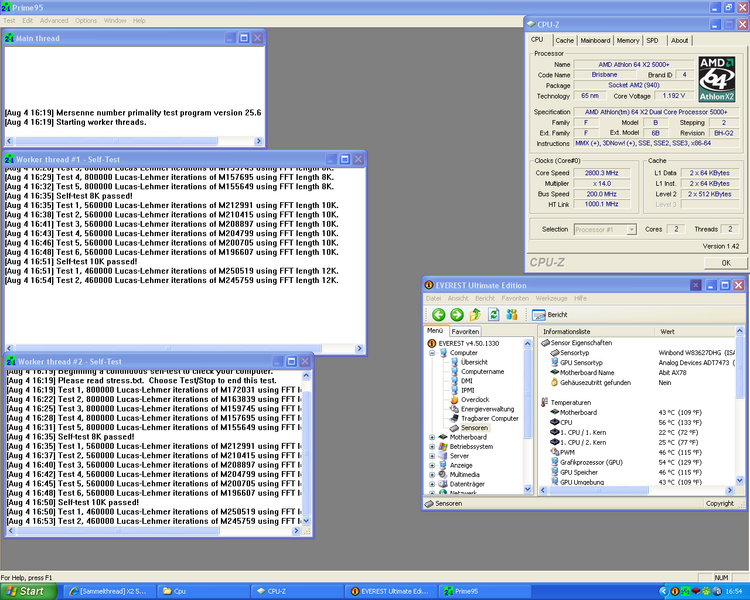The image size is (750, 600).
Task: Click Prime95 icon in Main thread title
Action: (10, 38)
